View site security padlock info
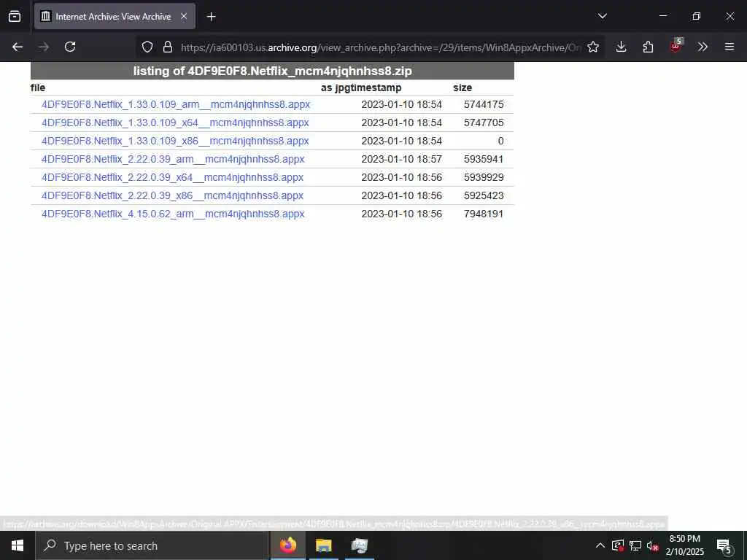Image resolution: width=747 pixels, height=560 pixels. coord(168,47)
